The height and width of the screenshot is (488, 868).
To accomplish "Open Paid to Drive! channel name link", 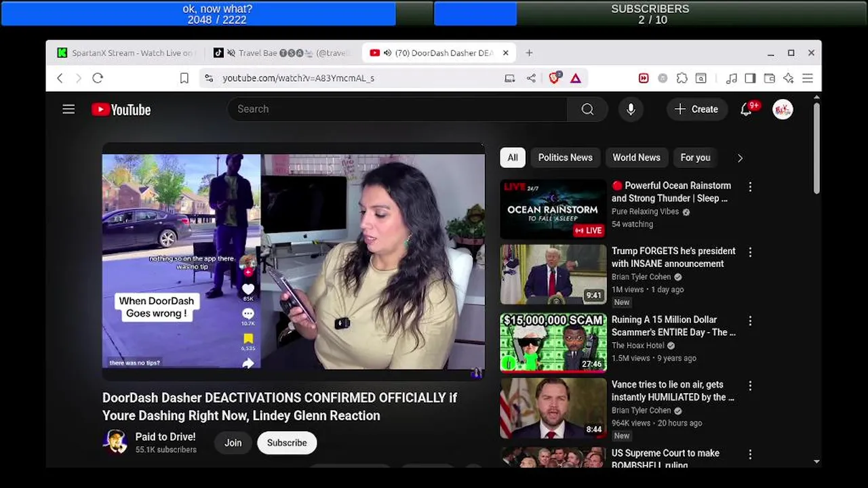I will tap(165, 436).
